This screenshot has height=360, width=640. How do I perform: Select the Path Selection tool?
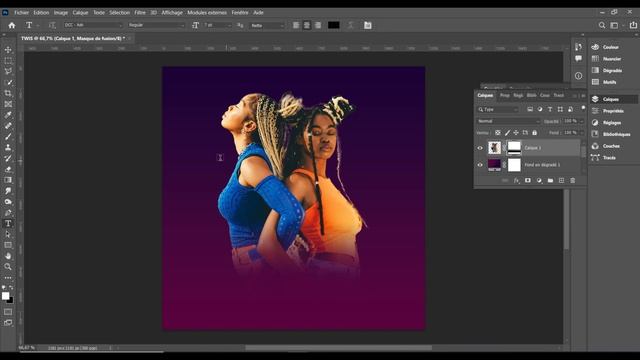pyautogui.click(x=8, y=234)
